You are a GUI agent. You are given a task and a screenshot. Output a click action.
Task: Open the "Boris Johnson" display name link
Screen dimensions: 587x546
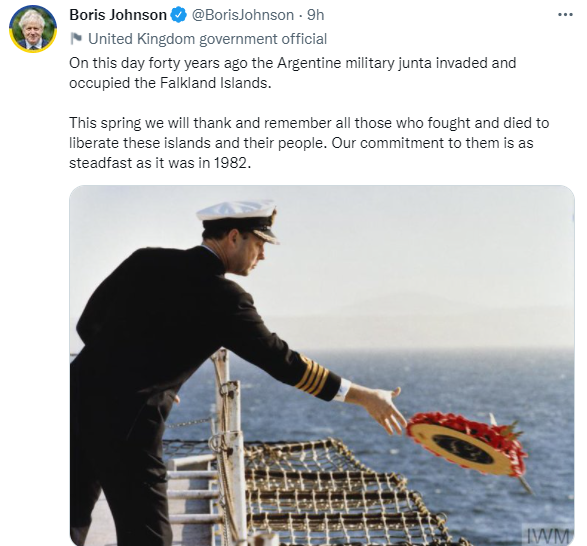[118, 15]
